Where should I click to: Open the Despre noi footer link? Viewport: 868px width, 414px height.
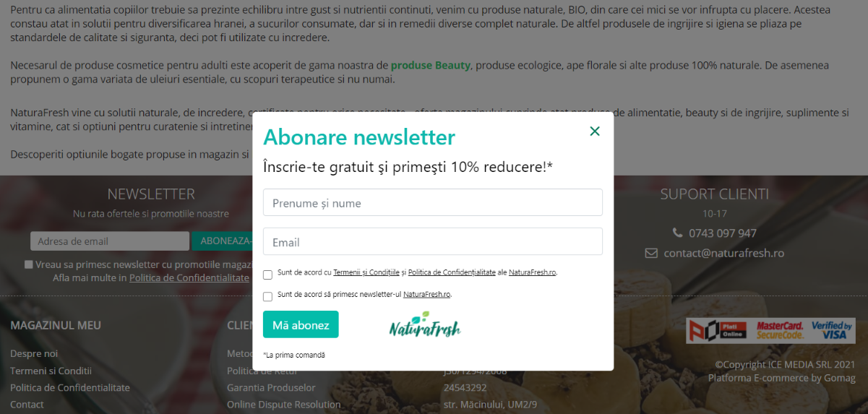(x=34, y=353)
